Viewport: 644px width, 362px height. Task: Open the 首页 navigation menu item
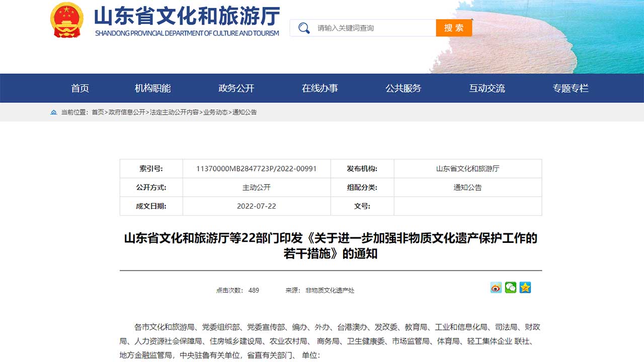[x=80, y=88]
